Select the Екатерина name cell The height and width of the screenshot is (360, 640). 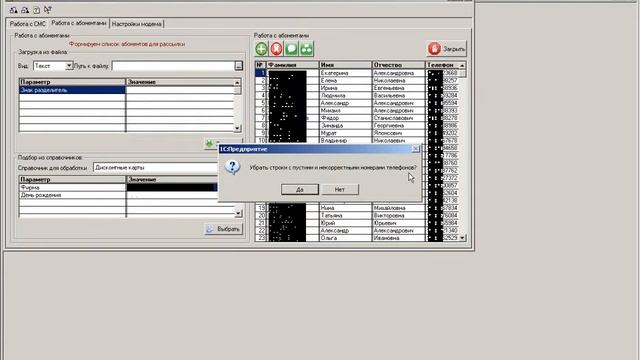tap(345, 73)
